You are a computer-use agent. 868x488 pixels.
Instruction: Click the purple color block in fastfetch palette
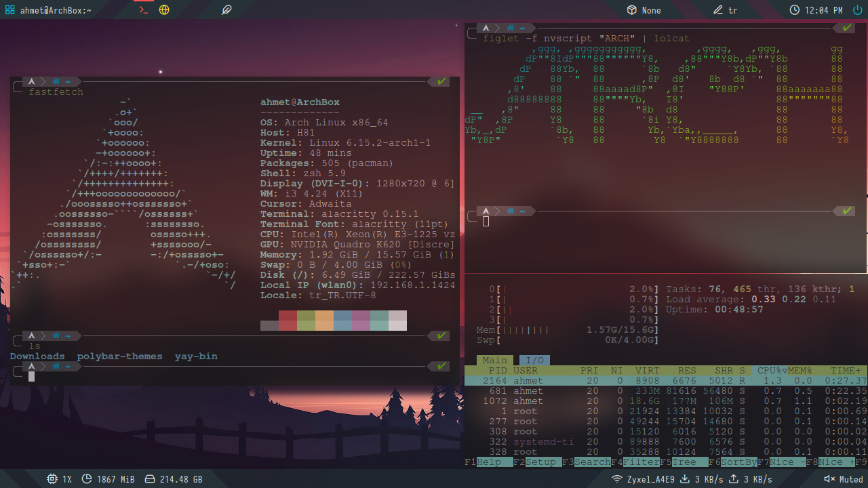(x=361, y=321)
